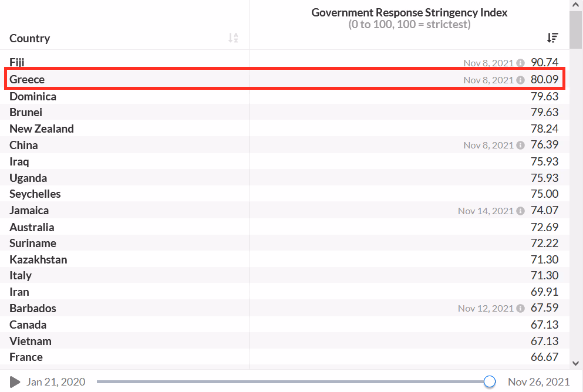Click scrollbar down arrow
The image size is (583, 392).
point(576,363)
